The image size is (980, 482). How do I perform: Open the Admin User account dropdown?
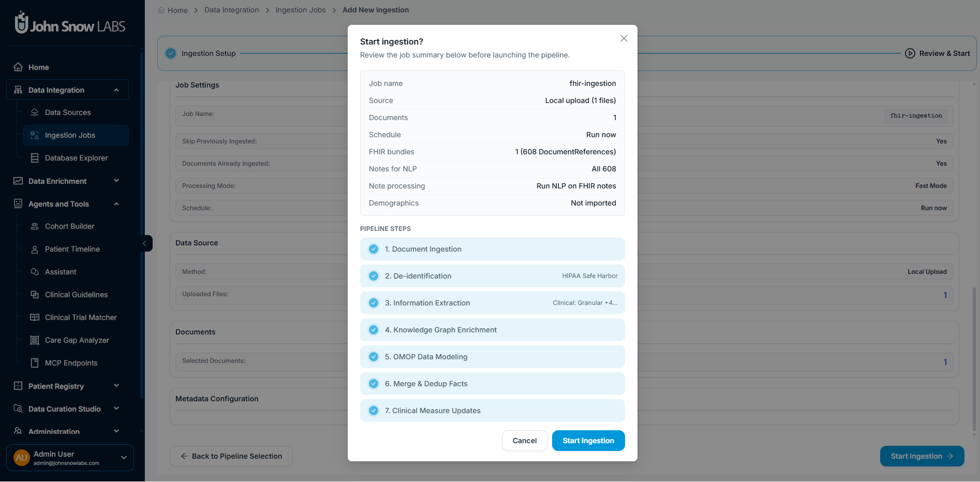pos(124,458)
